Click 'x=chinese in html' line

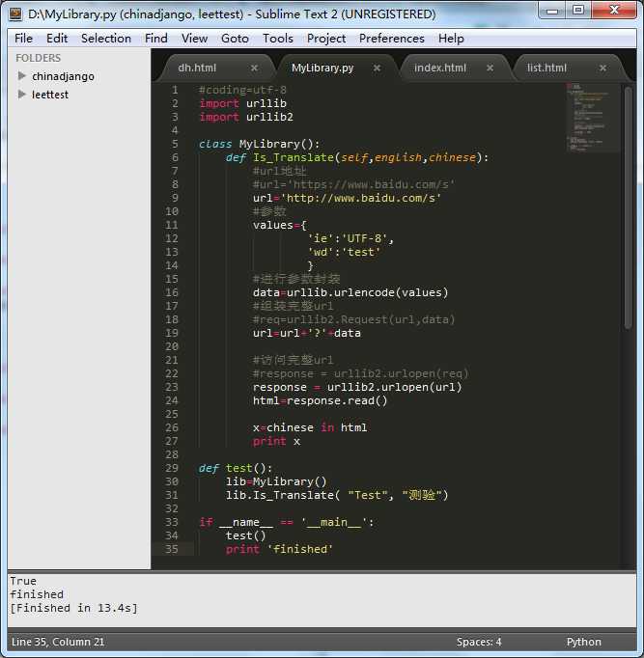pos(310,427)
